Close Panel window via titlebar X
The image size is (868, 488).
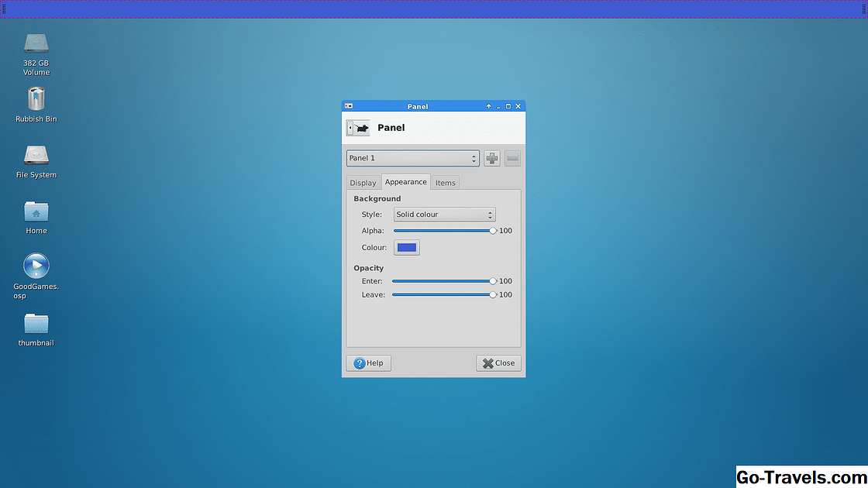[x=518, y=106]
